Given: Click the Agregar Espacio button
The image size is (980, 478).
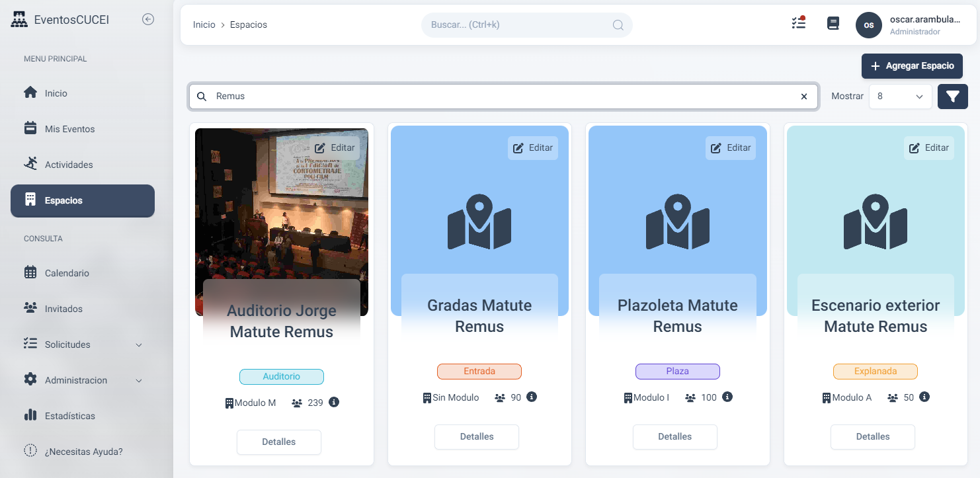Looking at the screenshot, I should click(912, 66).
